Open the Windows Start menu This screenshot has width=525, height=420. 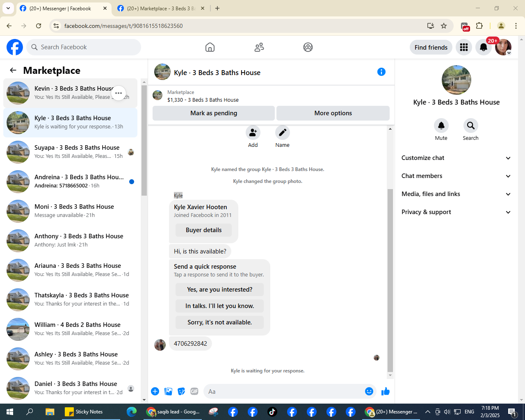point(10,412)
